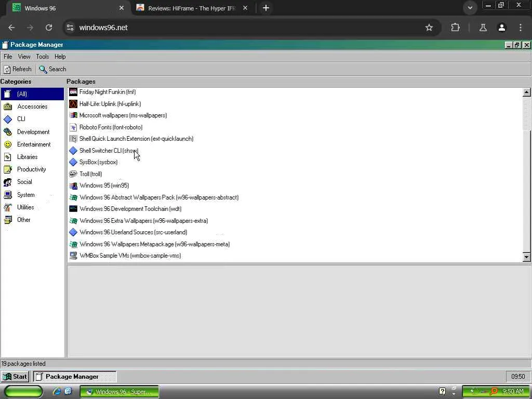
Task: Click Package Manager taskbar button
Action: pos(75,377)
